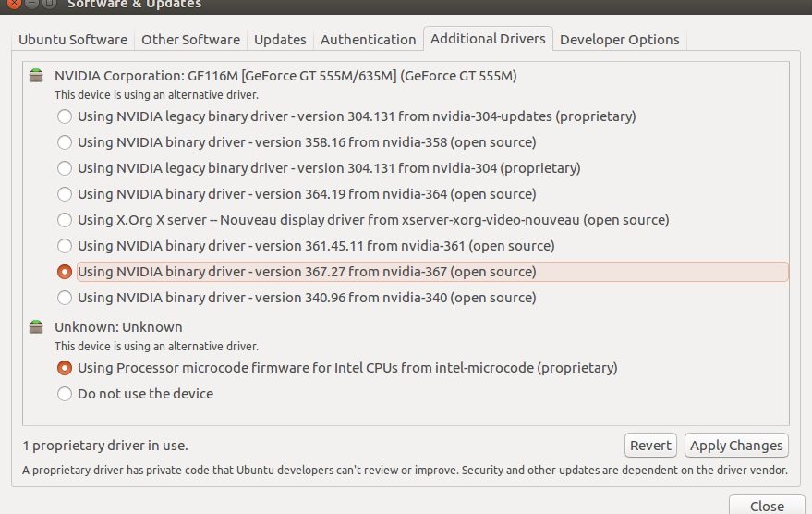The width and height of the screenshot is (812, 514).
Task: Select NVIDIA legacy driver 304.131 from nvidia-304-updates
Action: click(65, 116)
